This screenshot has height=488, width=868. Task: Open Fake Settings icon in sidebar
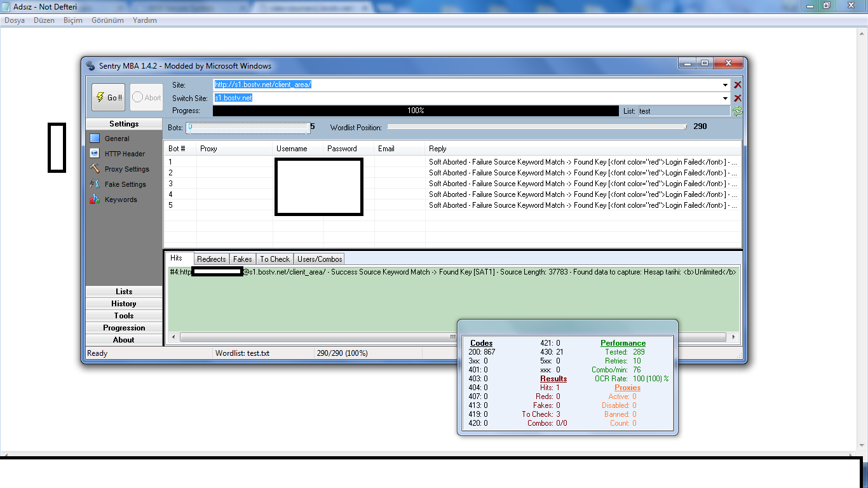point(95,184)
